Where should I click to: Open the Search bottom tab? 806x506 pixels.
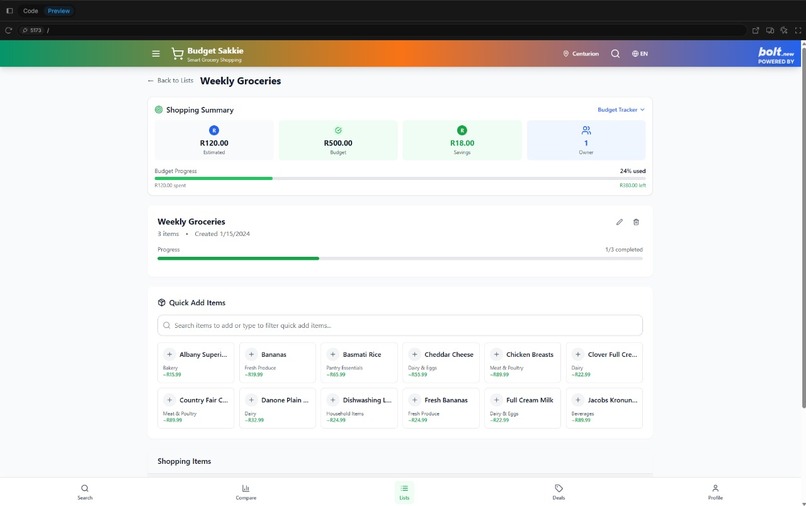tap(85, 492)
